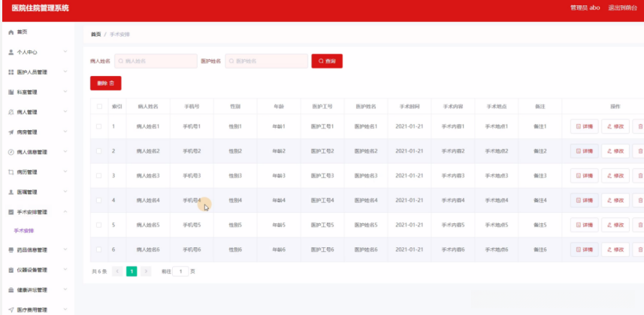Click the chart icon for 科室管理
The height and width of the screenshot is (315, 644).
[11, 92]
